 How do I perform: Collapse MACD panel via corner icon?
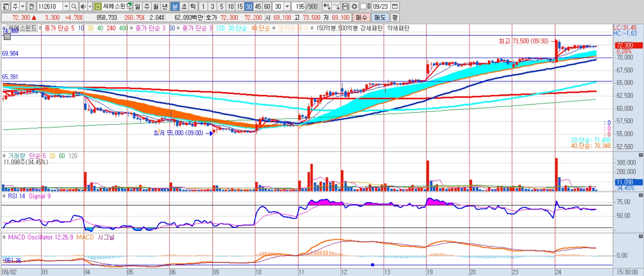point(641,237)
